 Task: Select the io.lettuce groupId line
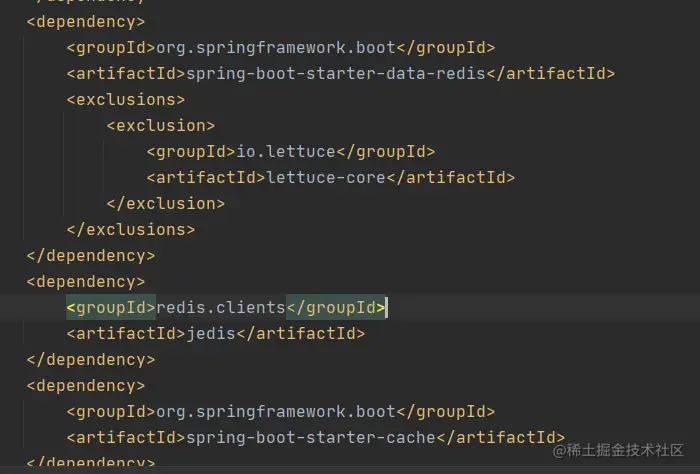click(x=291, y=152)
